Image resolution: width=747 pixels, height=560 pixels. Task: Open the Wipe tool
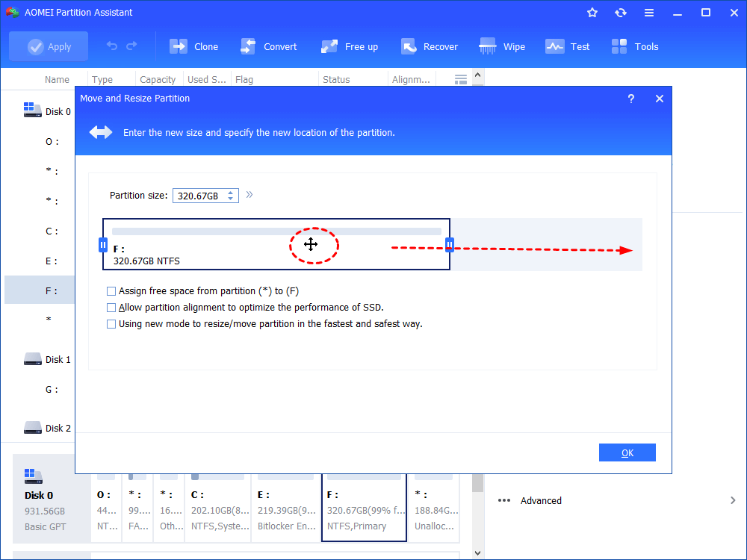(488, 46)
